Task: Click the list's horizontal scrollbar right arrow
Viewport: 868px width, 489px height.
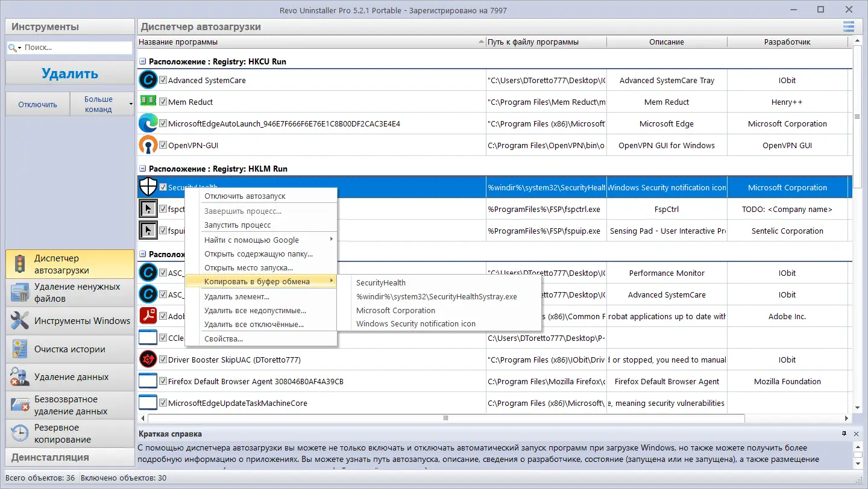Action: 848,418
